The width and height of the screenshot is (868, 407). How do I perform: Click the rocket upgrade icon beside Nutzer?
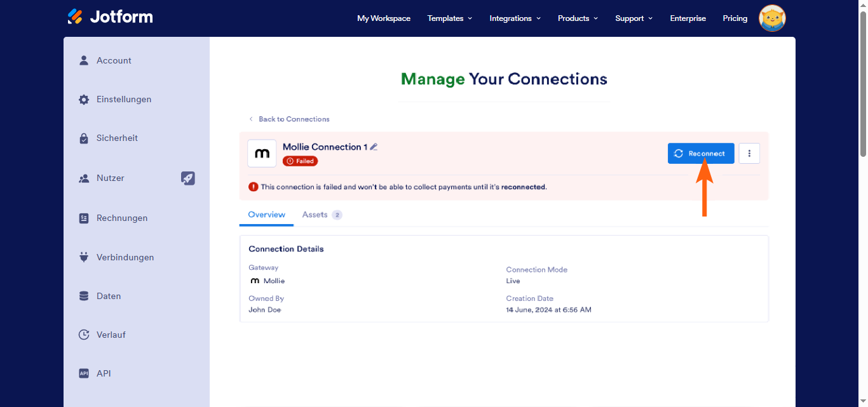188,178
